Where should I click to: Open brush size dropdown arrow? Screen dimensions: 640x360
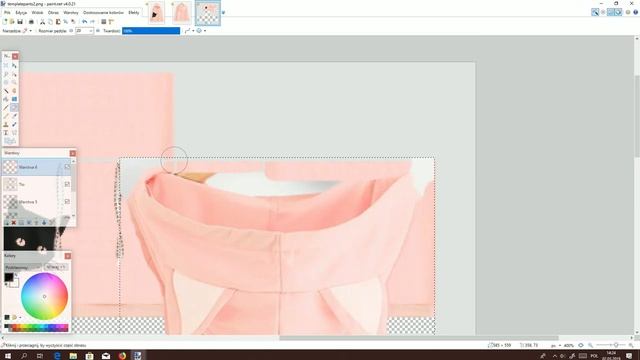pos(91,31)
